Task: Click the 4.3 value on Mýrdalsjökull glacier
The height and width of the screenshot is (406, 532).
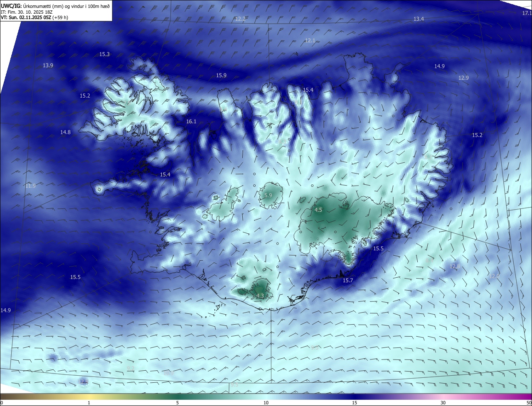Action: click(x=260, y=296)
